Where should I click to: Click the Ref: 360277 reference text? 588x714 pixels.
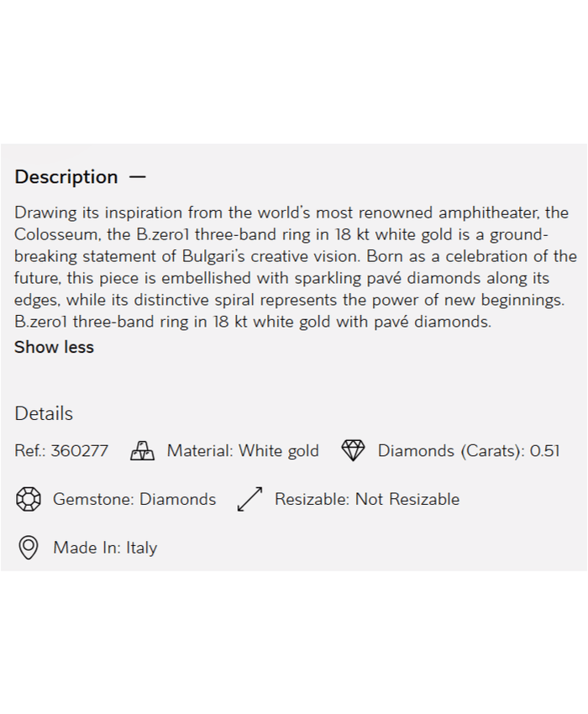(61, 451)
